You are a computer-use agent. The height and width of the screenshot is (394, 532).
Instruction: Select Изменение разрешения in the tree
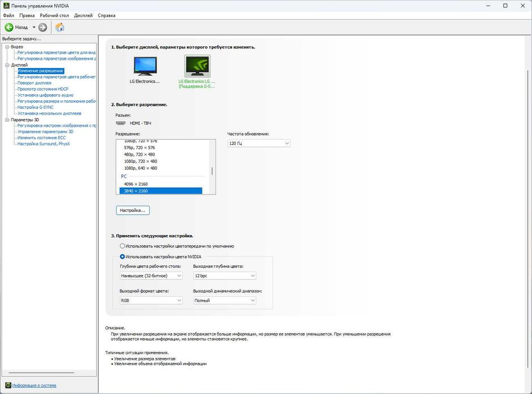41,71
